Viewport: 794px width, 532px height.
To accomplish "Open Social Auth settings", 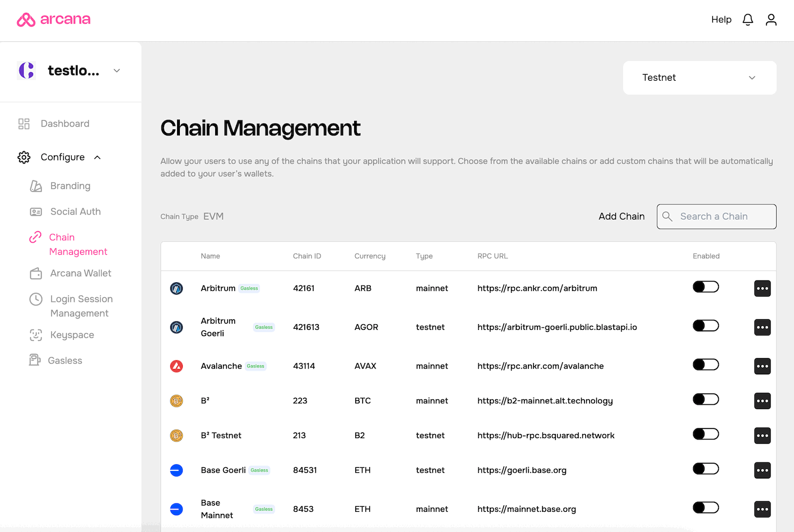I will click(76, 212).
